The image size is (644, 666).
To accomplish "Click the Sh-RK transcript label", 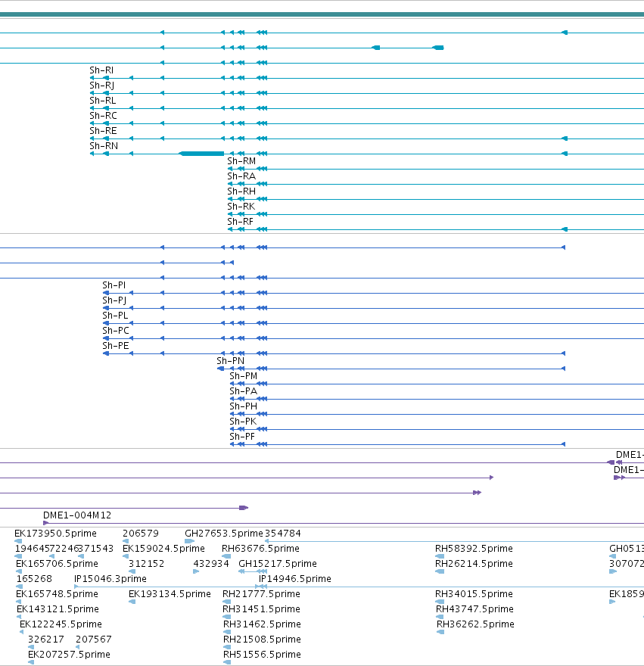I will pos(241,207).
